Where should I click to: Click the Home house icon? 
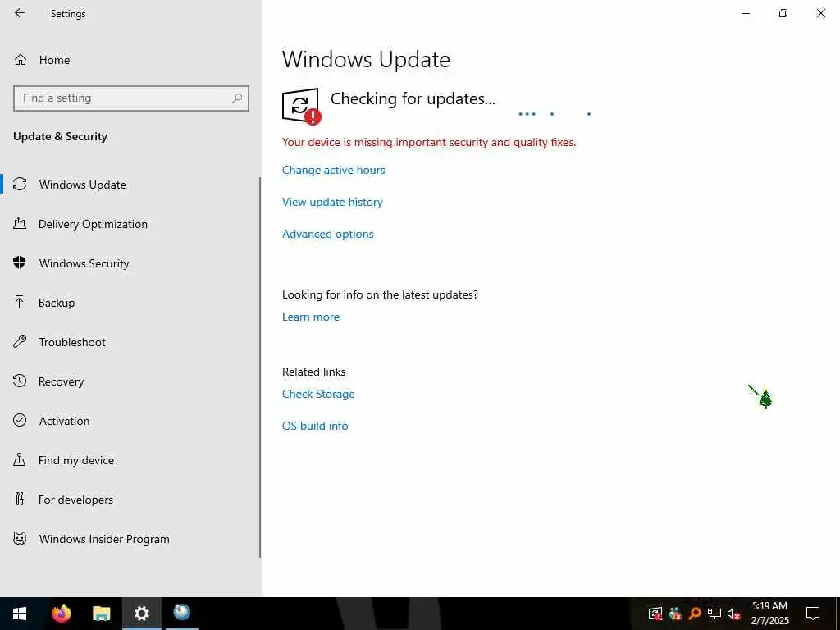21,59
